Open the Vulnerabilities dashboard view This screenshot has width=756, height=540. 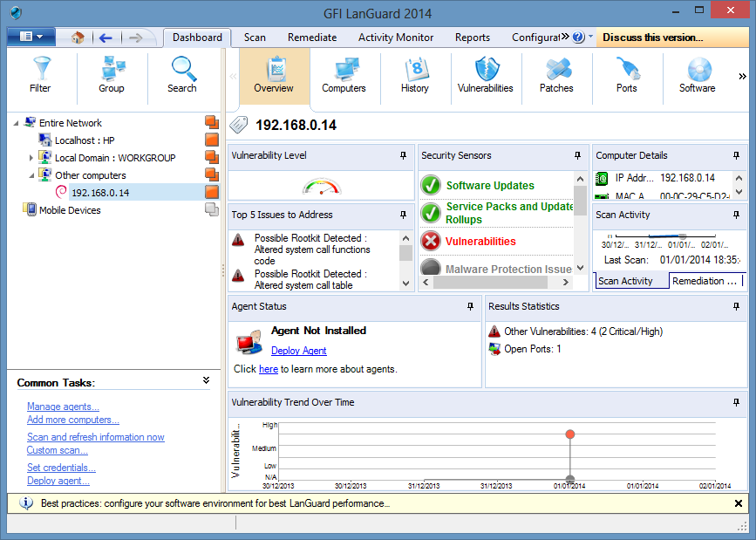click(486, 75)
